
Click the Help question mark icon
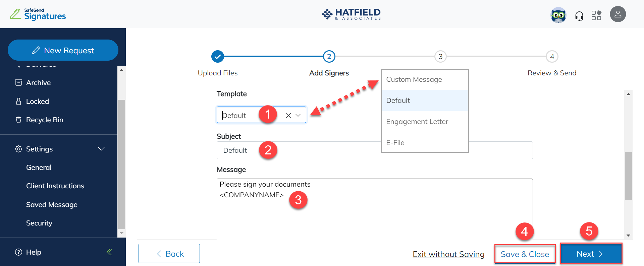coord(18,252)
